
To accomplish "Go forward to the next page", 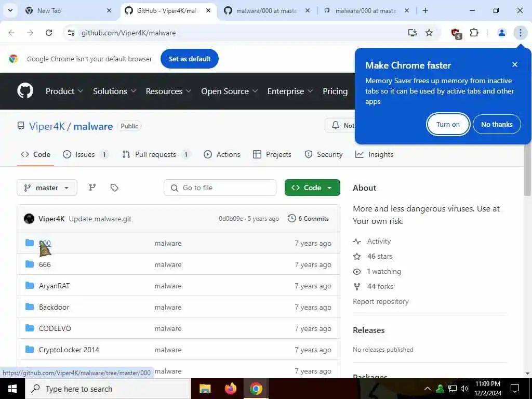I will pos(30,33).
